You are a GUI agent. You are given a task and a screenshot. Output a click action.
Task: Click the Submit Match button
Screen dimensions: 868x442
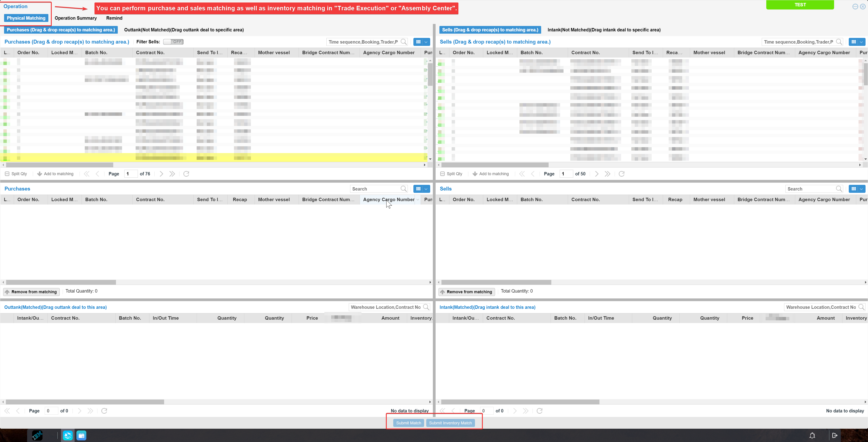pos(409,423)
